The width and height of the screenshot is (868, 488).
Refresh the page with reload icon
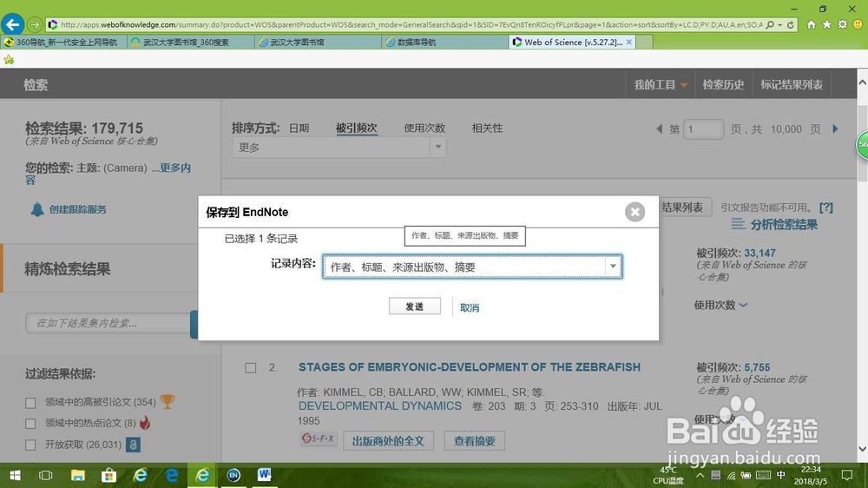pyautogui.click(x=791, y=25)
